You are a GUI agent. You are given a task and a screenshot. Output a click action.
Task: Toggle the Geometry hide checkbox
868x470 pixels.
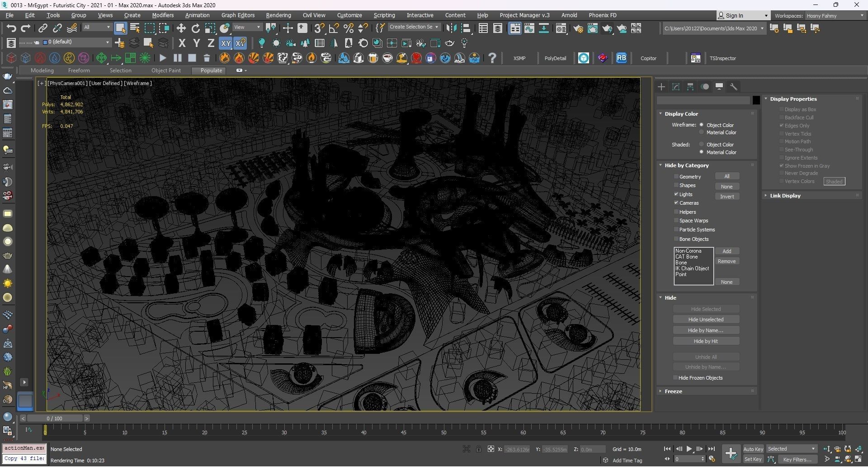click(676, 177)
